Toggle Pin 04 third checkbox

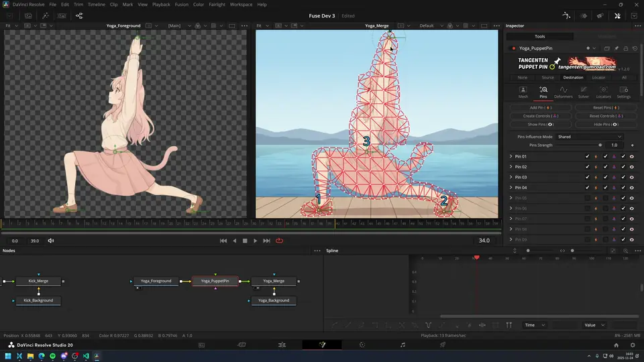tap(623, 188)
